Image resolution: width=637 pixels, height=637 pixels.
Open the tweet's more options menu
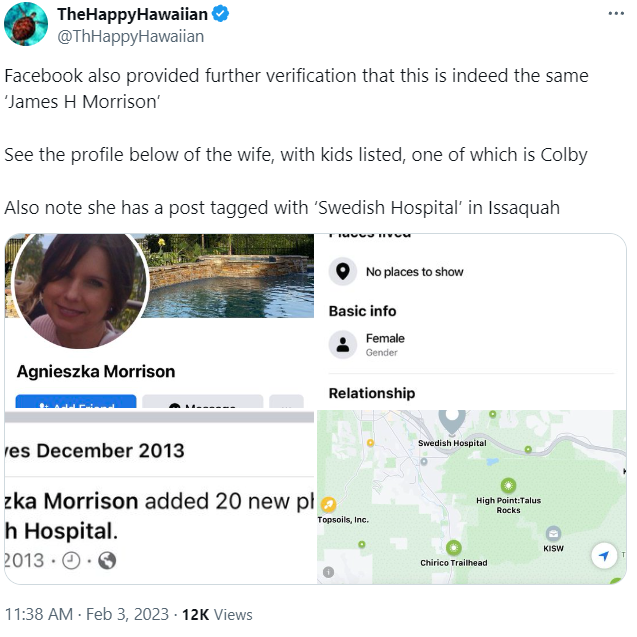point(616,14)
